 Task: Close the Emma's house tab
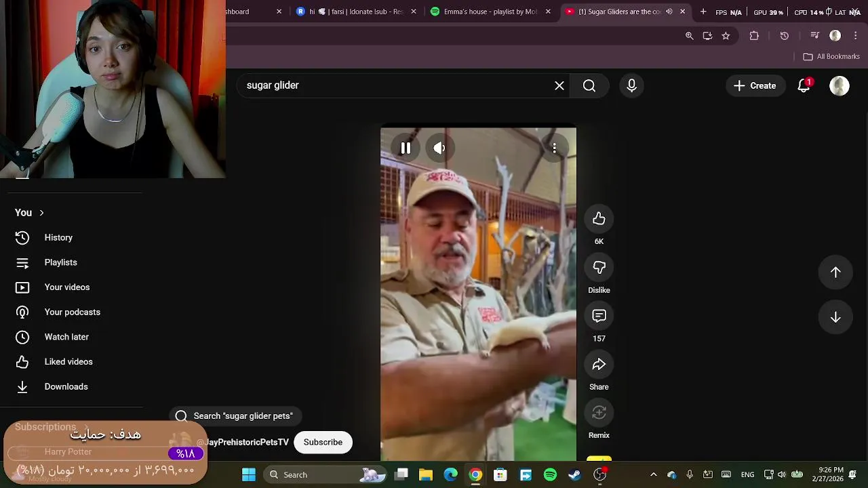point(548,12)
